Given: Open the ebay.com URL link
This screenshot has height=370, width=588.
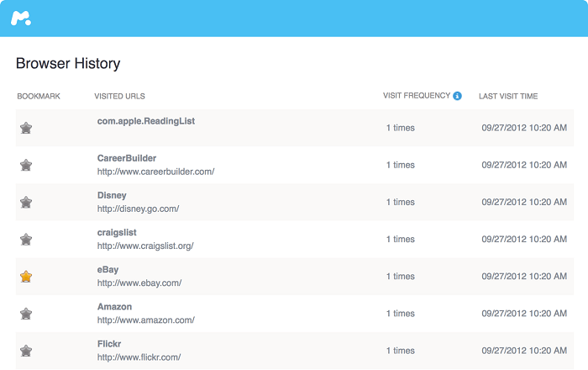Looking at the screenshot, I should [139, 283].
